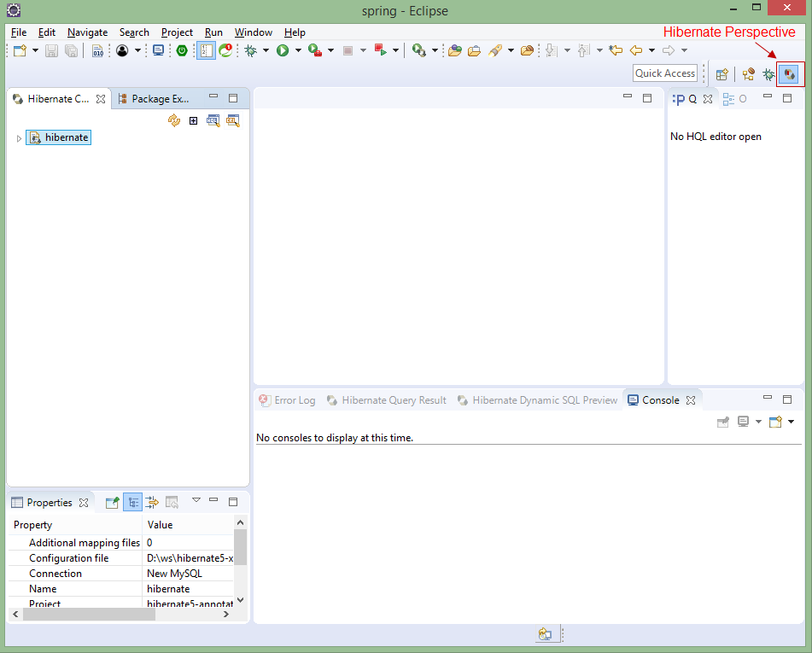Click the refresh icon in Hibernate Configurations

[174, 120]
